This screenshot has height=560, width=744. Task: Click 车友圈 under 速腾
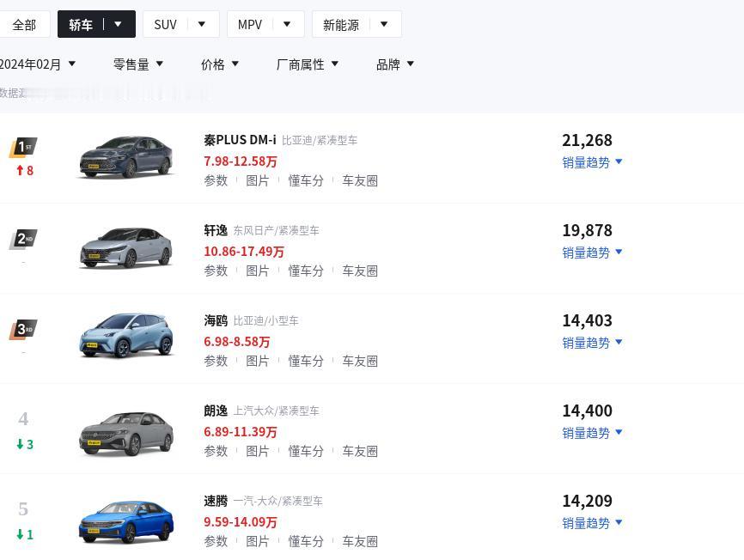point(360,541)
